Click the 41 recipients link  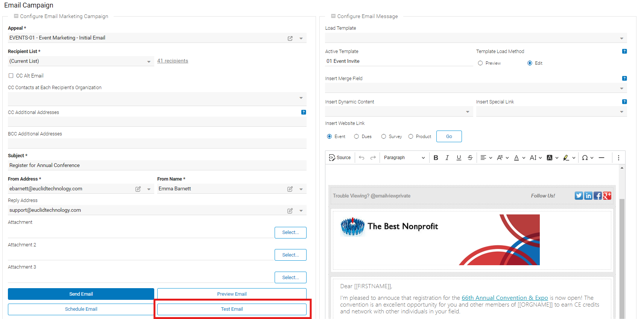tap(173, 61)
